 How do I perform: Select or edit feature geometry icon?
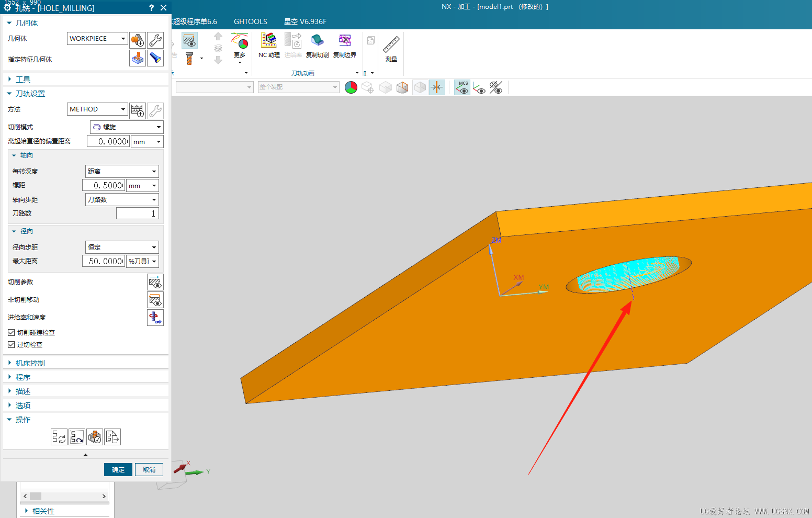138,58
